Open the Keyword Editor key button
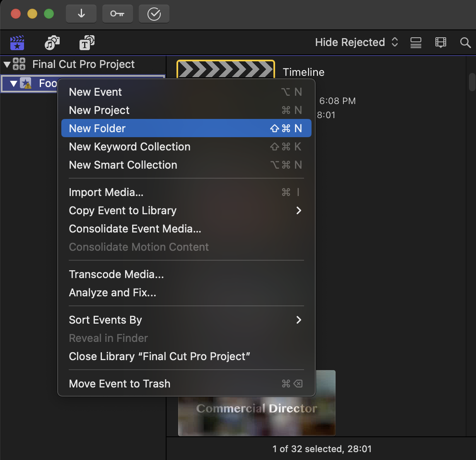 pos(118,14)
